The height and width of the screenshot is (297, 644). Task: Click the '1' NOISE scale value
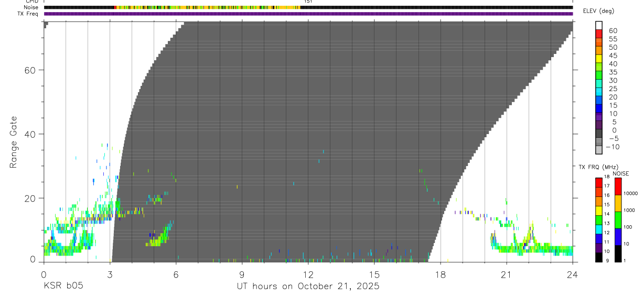(624, 260)
